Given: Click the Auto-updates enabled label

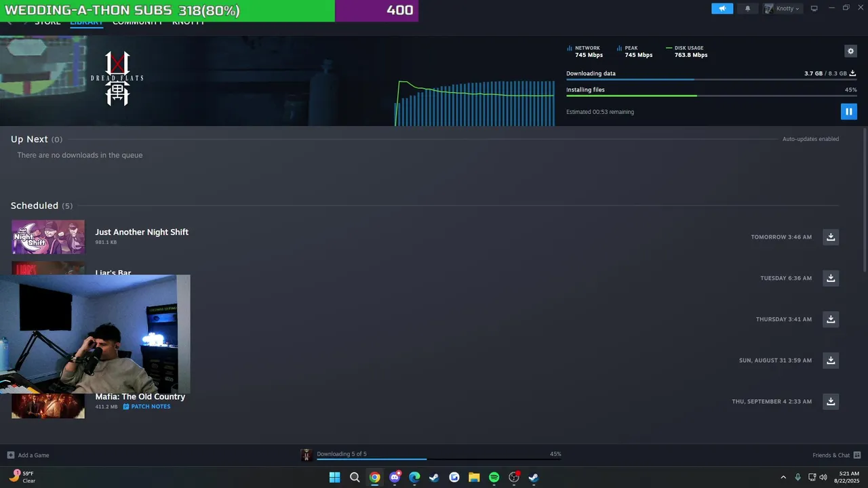Looking at the screenshot, I should pos(810,139).
